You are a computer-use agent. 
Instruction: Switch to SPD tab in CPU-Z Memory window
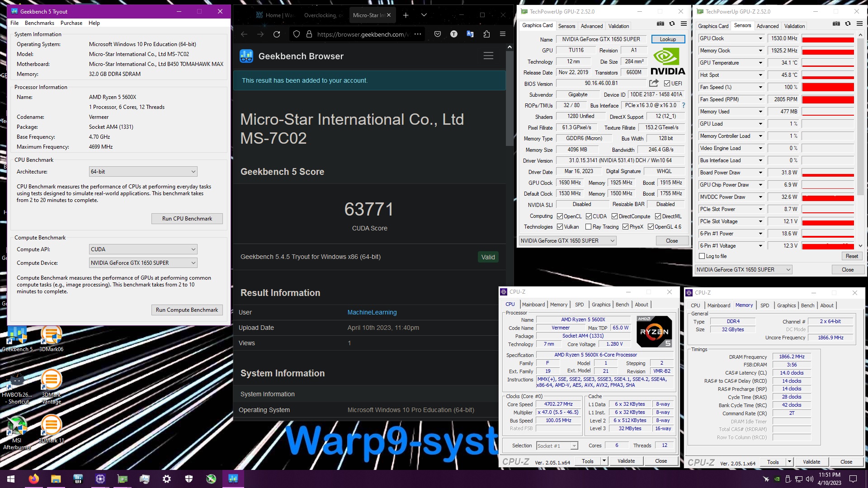click(764, 305)
